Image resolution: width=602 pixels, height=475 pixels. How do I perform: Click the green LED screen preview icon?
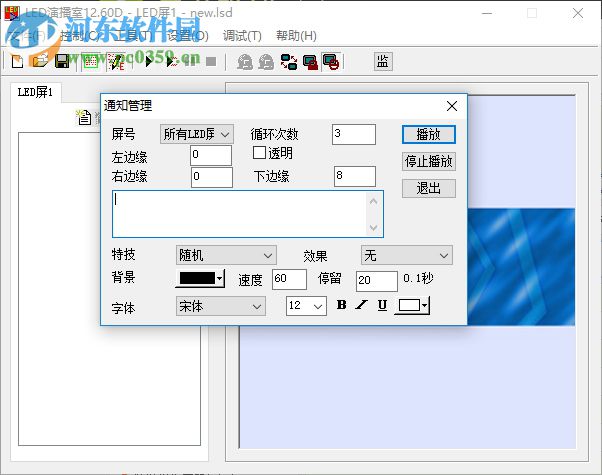pos(91,61)
